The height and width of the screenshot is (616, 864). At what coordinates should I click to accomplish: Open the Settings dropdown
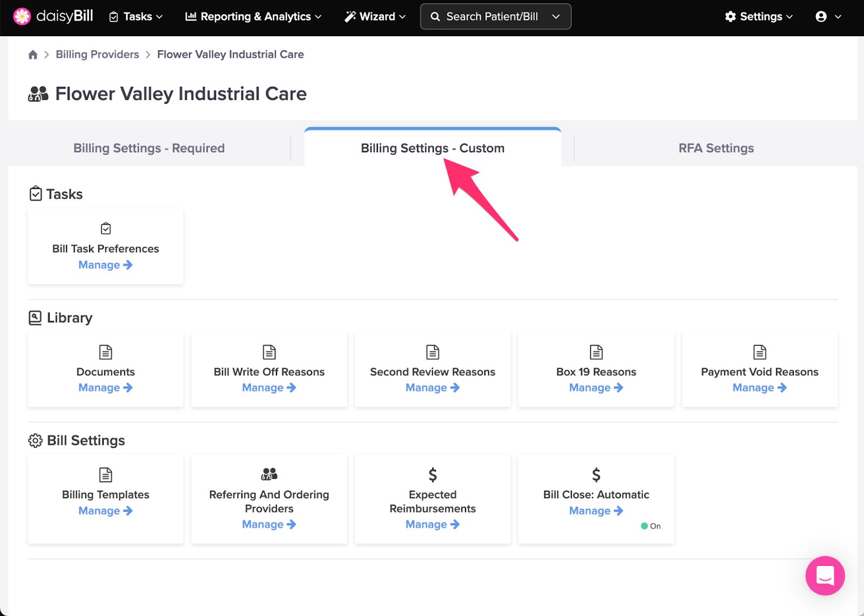[759, 17]
